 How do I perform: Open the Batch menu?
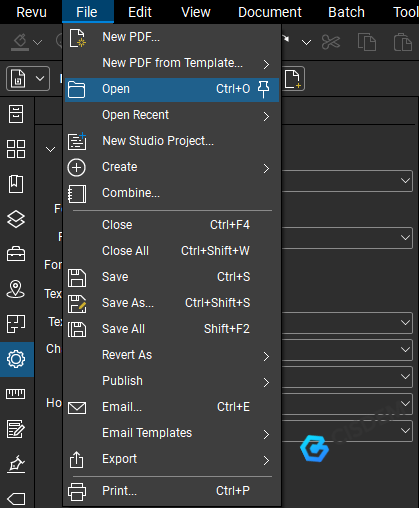(346, 12)
